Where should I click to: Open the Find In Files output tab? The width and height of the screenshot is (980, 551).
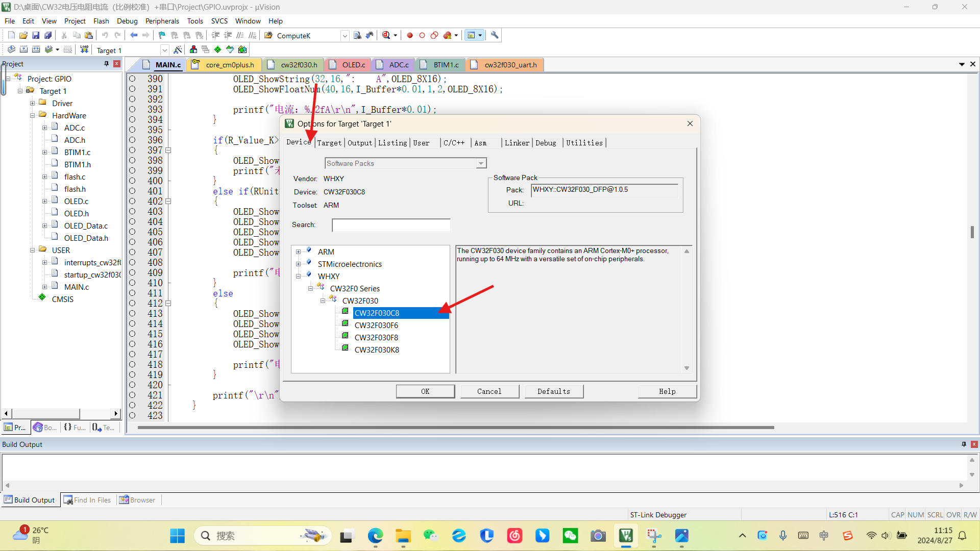coord(87,500)
